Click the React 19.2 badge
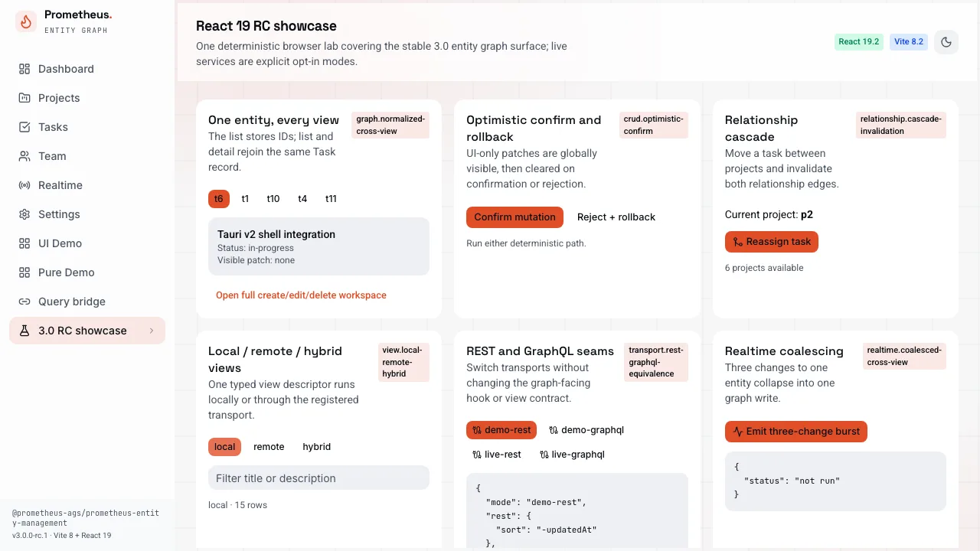This screenshot has width=980, height=551. pyautogui.click(x=859, y=42)
